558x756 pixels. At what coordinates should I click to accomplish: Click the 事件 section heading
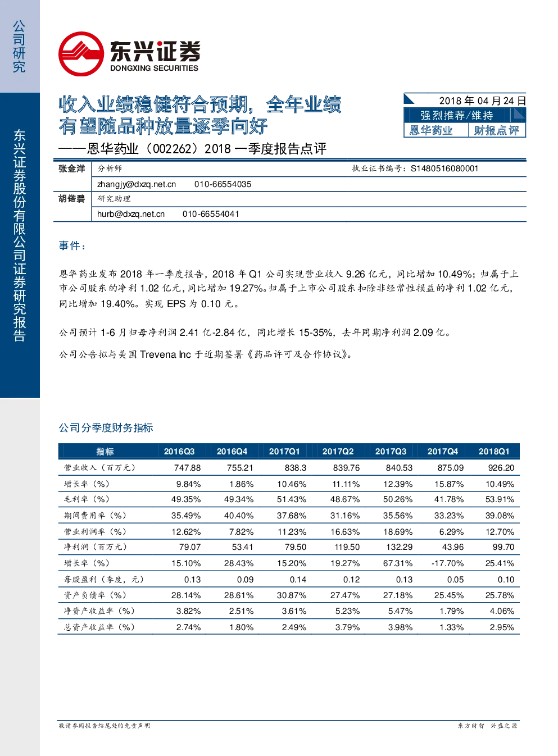[x=72, y=245]
